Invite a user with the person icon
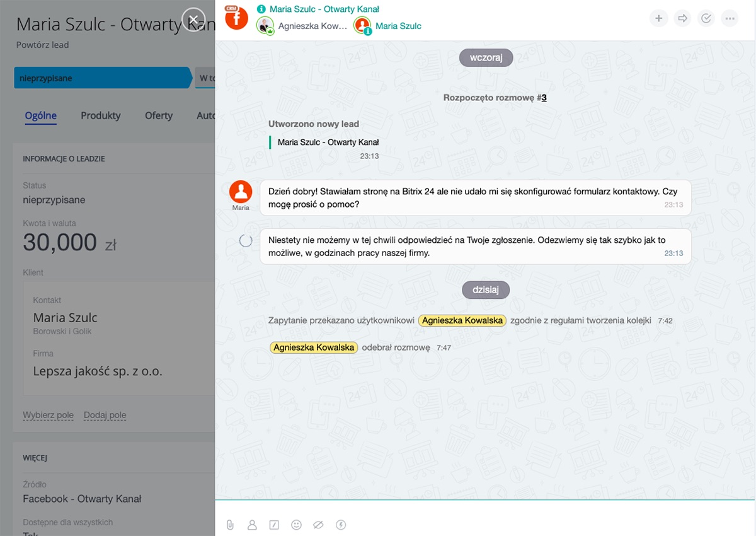 (x=252, y=524)
